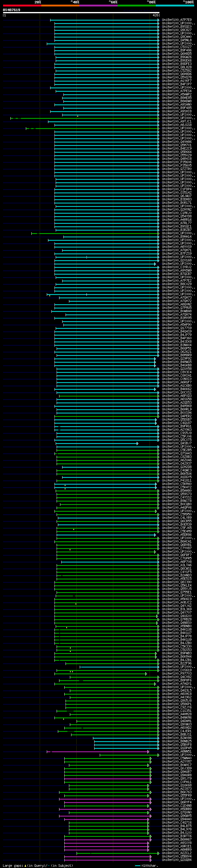
Task: Click UniRef100_Q5VQ78 label
Action: tap(177, 78)
